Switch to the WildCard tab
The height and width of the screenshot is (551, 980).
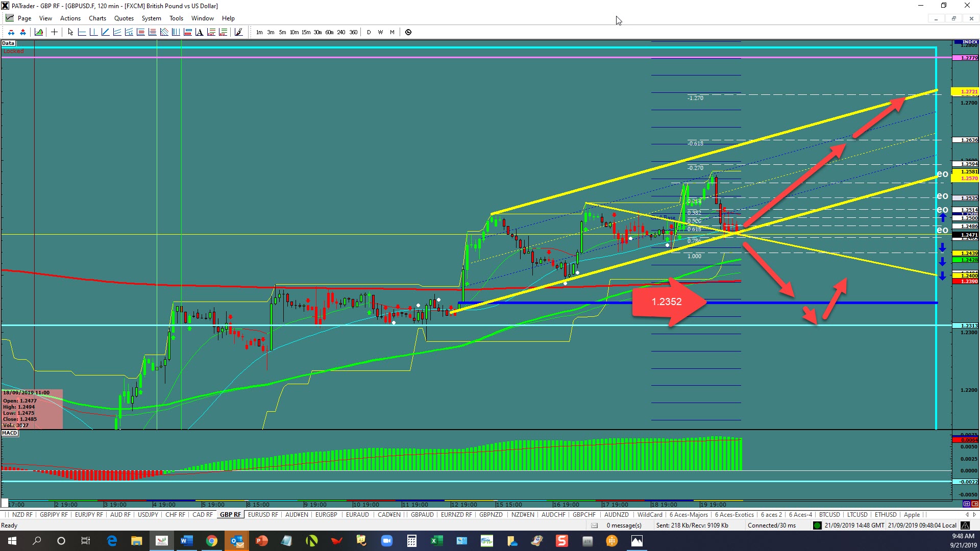(x=650, y=515)
